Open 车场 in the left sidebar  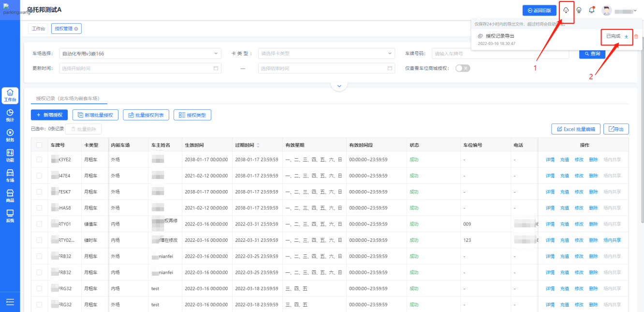click(10, 176)
